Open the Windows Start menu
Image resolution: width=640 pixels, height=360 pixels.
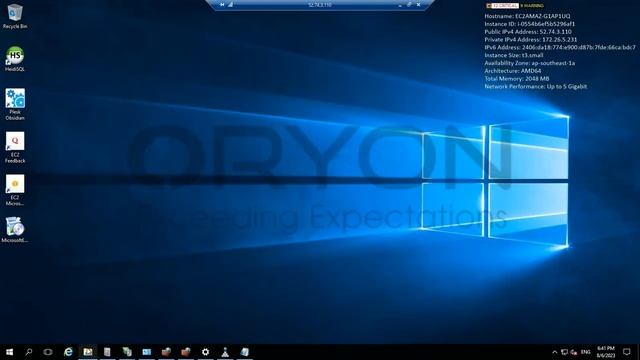(9, 352)
